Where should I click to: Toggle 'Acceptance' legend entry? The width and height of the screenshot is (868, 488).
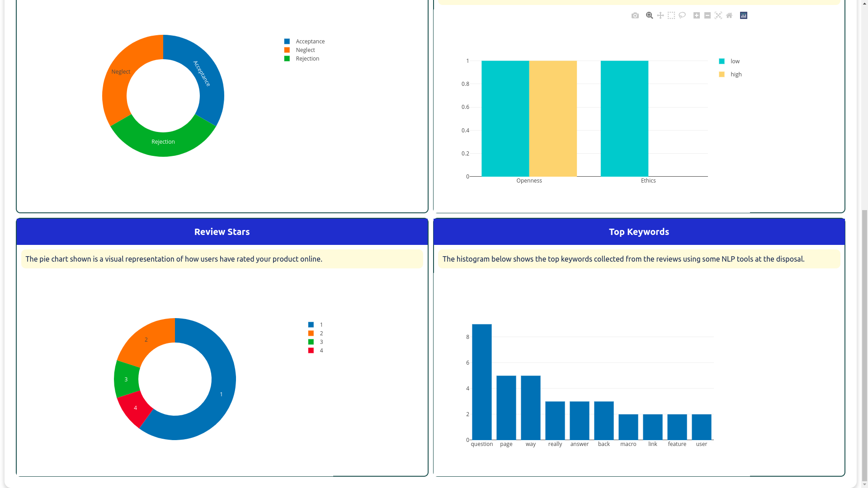pyautogui.click(x=310, y=42)
